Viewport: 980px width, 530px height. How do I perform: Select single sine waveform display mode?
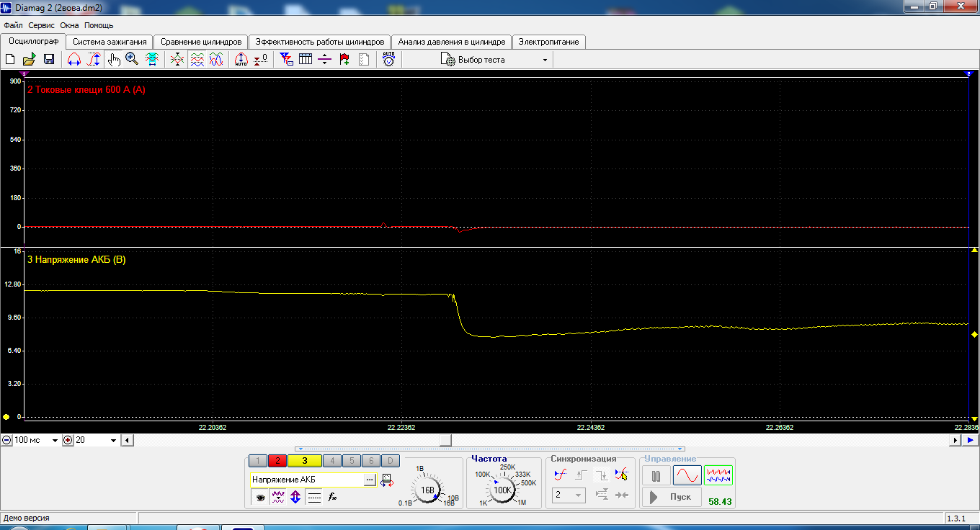coord(687,475)
